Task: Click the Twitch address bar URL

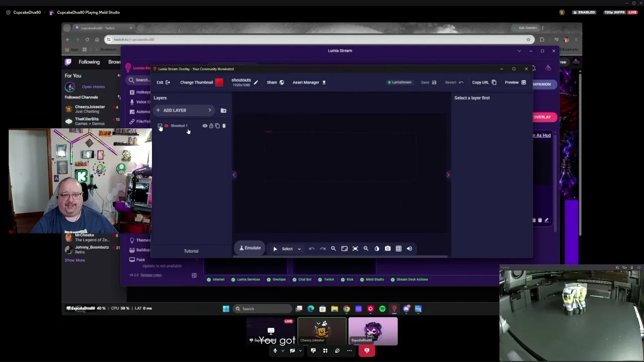Action: (134, 40)
